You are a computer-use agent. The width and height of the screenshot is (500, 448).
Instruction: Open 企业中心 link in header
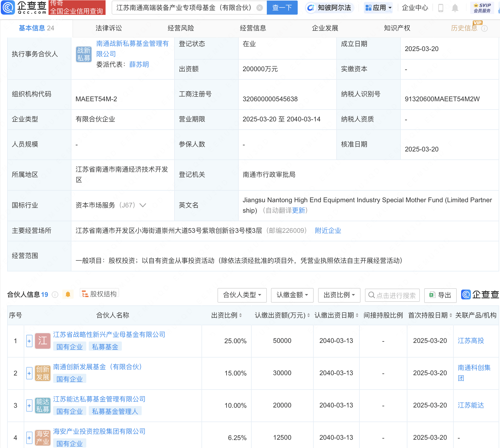pyautogui.click(x=415, y=8)
